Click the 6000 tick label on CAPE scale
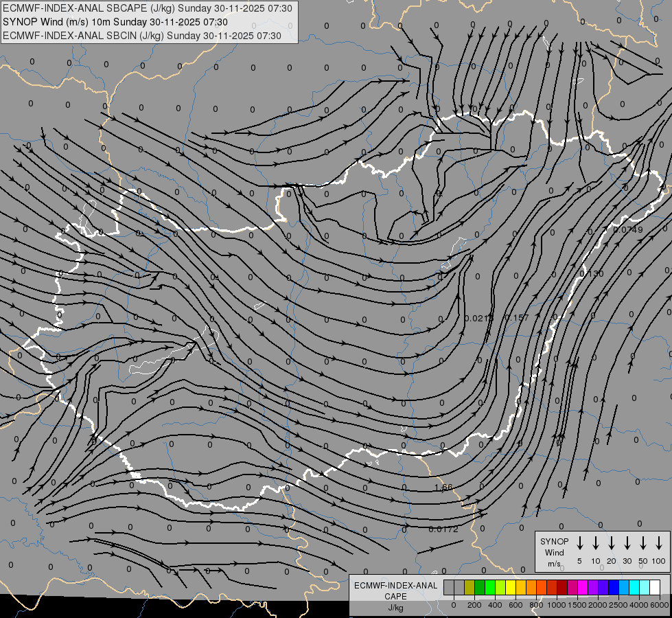The image size is (672, 618). [659, 605]
